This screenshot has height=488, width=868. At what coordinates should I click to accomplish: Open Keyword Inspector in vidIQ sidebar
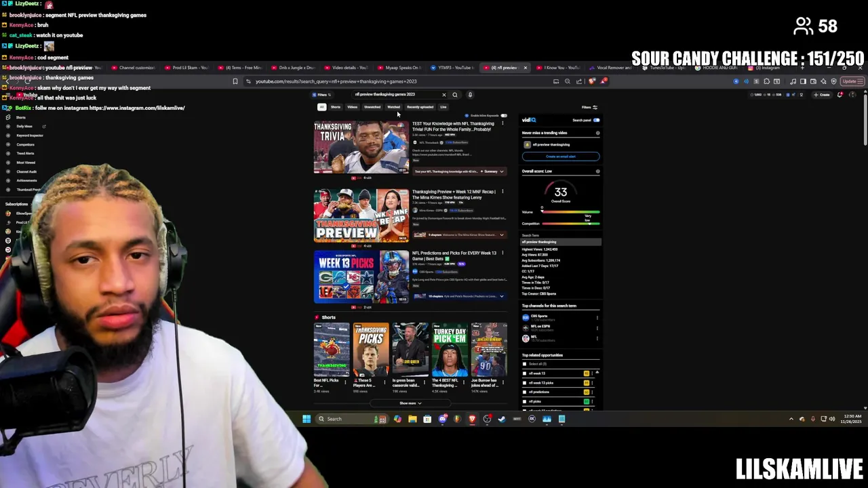pos(30,136)
